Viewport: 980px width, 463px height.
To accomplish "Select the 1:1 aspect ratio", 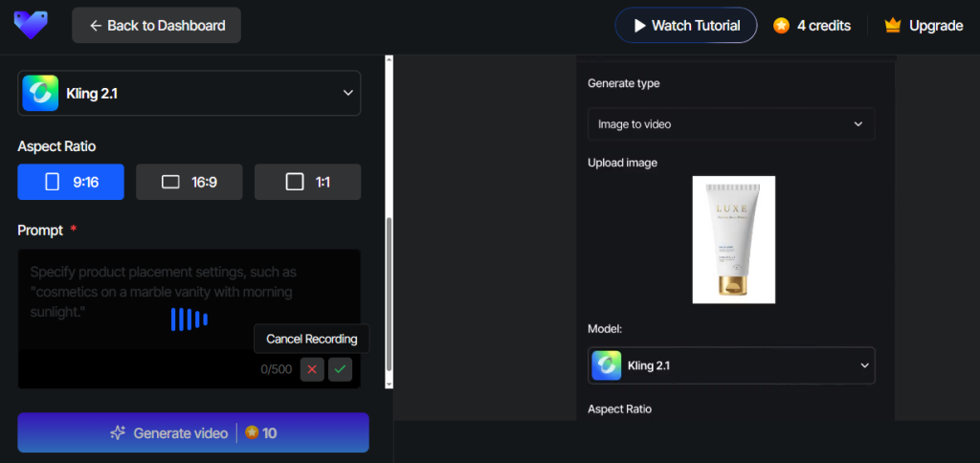I will tap(307, 182).
